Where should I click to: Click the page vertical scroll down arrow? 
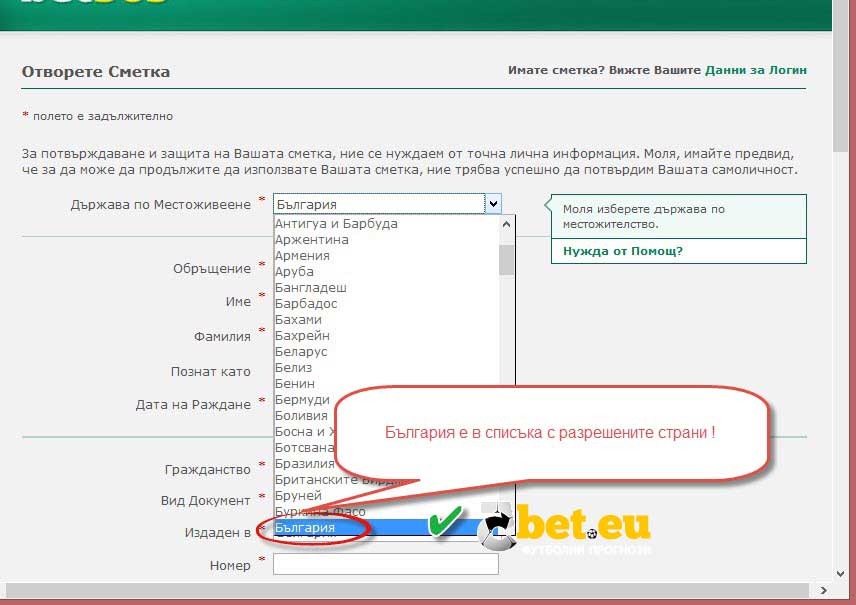841,573
